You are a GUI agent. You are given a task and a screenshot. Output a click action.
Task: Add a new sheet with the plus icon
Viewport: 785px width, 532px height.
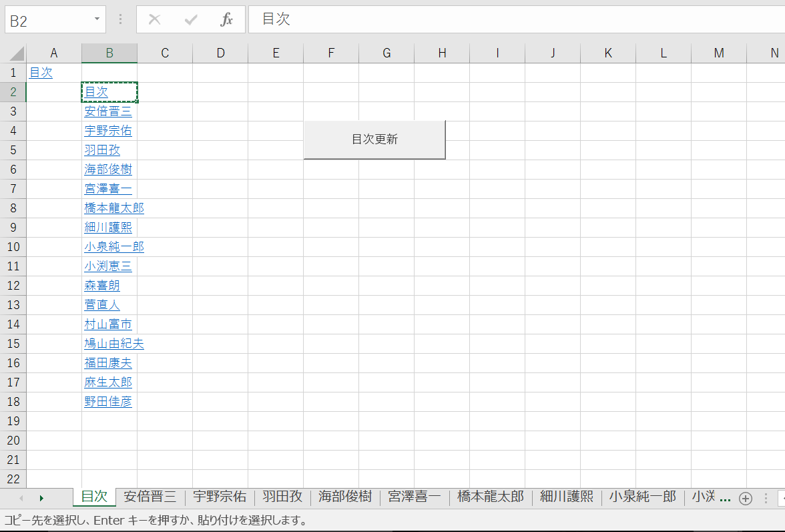point(746,497)
